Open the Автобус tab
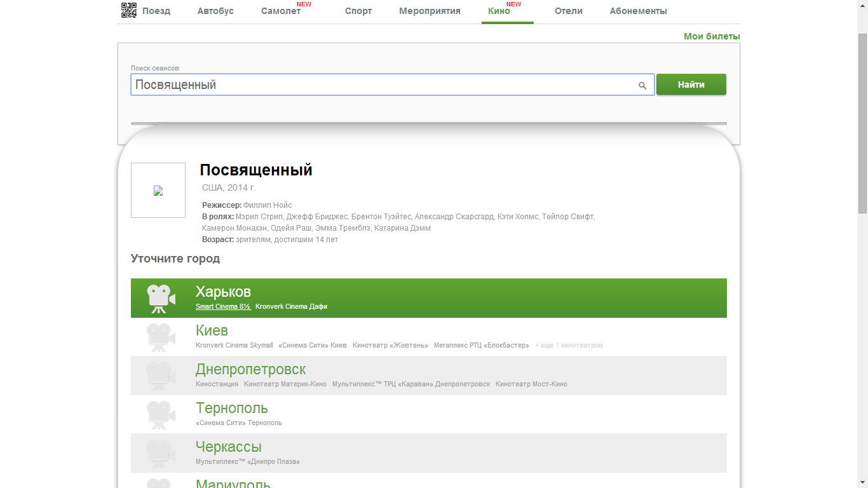The width and height of the screenshot is (868, 488). (215, 11)
